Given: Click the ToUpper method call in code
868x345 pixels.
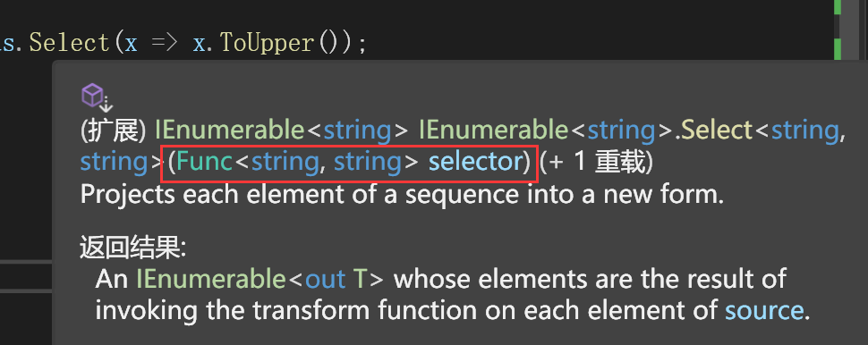Looking at the screenshot, I should tap(268, 43).
